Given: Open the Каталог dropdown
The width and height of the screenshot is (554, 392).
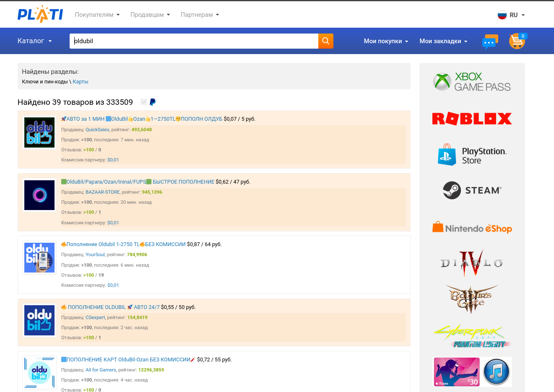Looking at the screenshot, I should click(x=35, y=41).
